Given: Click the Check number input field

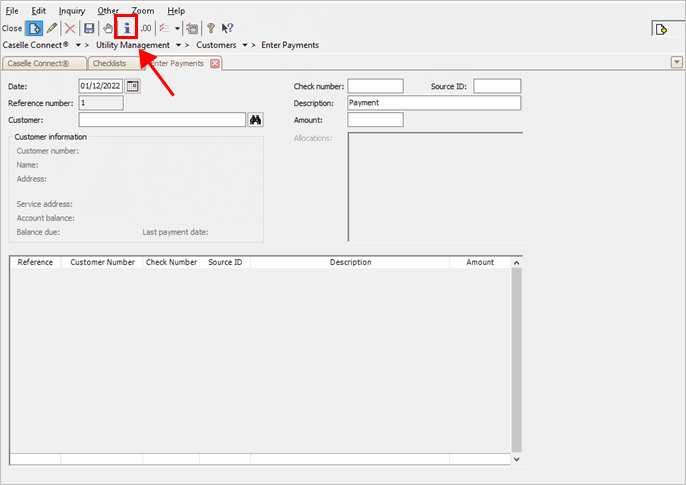Looking at the screenshot, I should point(375,86).
